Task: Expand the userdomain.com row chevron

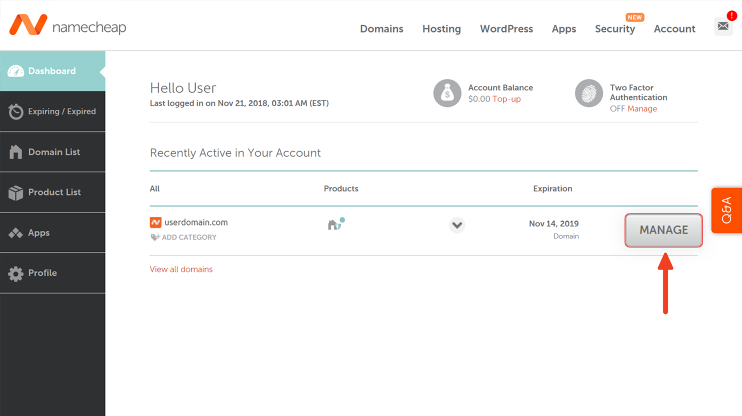Action: point(457,225)
